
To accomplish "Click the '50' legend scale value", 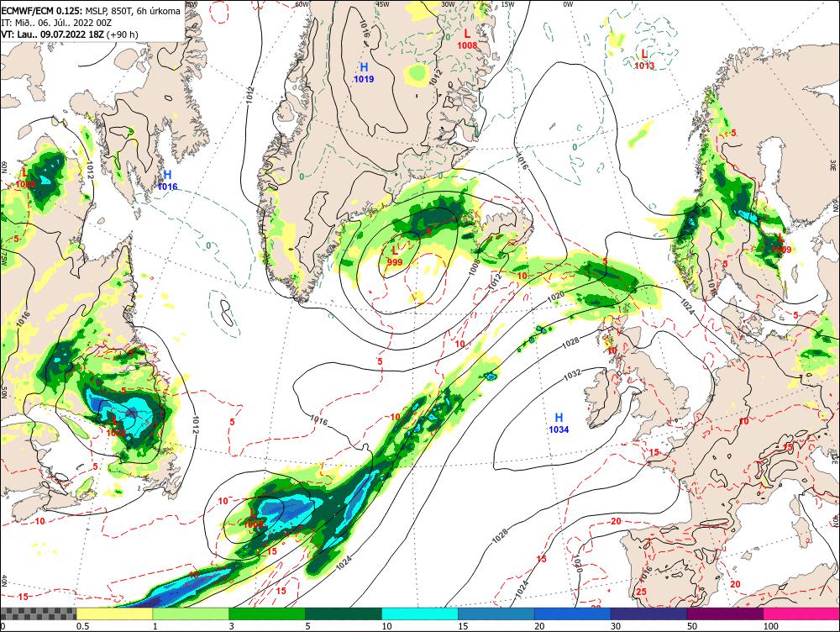I will 692,626.
